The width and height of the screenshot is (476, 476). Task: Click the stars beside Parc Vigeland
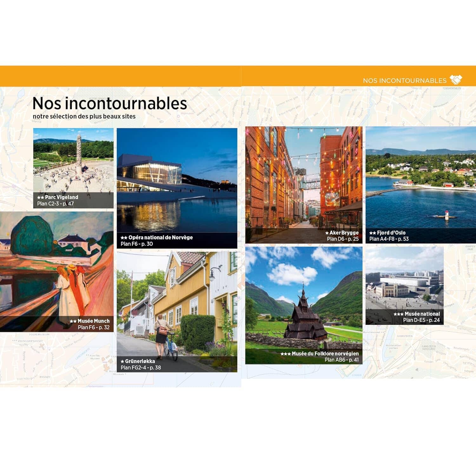pos(41,196)
